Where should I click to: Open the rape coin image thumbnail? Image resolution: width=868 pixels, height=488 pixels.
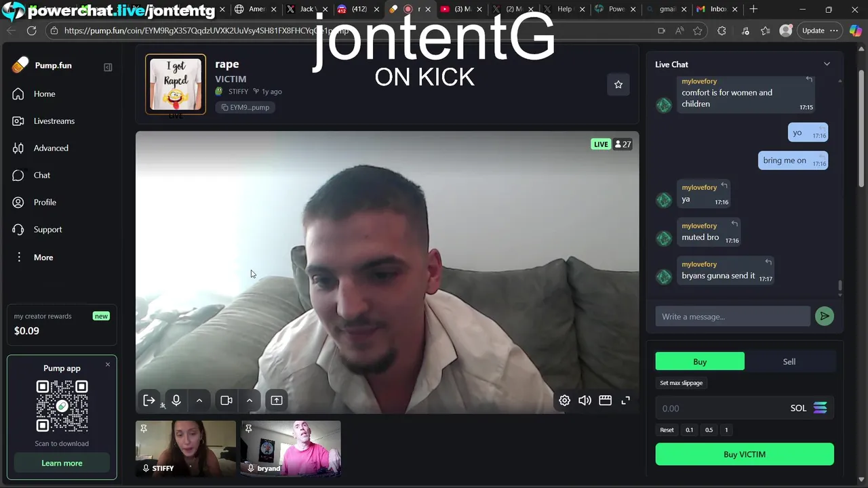click(176, 84)
